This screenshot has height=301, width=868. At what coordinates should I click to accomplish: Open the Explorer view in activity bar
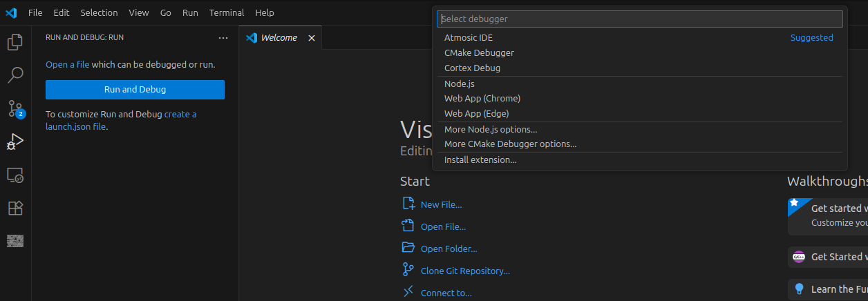click(15, 42)
